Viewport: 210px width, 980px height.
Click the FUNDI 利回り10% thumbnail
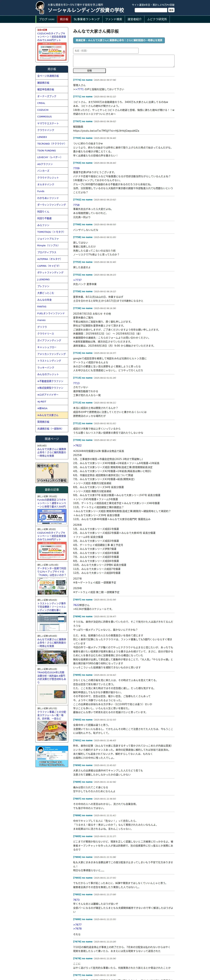coord(52,586)
